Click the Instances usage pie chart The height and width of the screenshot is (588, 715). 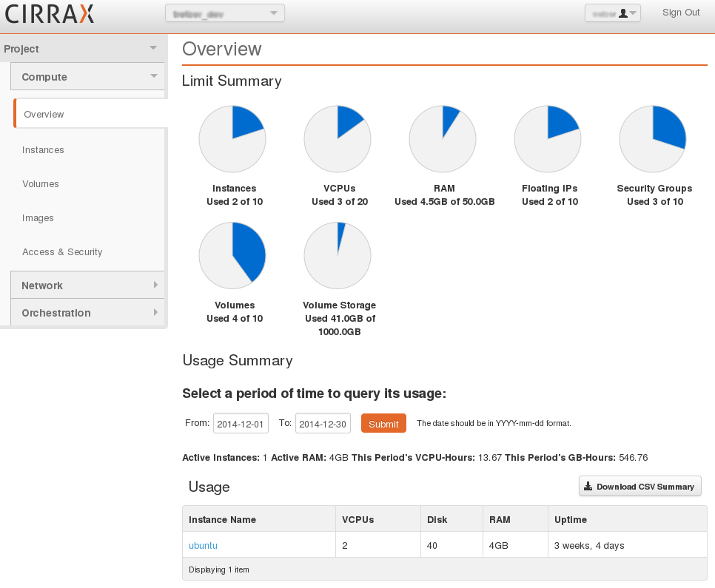tap(232, 138)
